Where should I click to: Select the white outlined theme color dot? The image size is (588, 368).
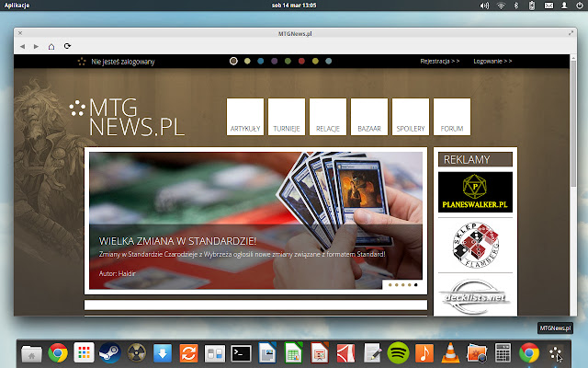(x=233, y=62)
